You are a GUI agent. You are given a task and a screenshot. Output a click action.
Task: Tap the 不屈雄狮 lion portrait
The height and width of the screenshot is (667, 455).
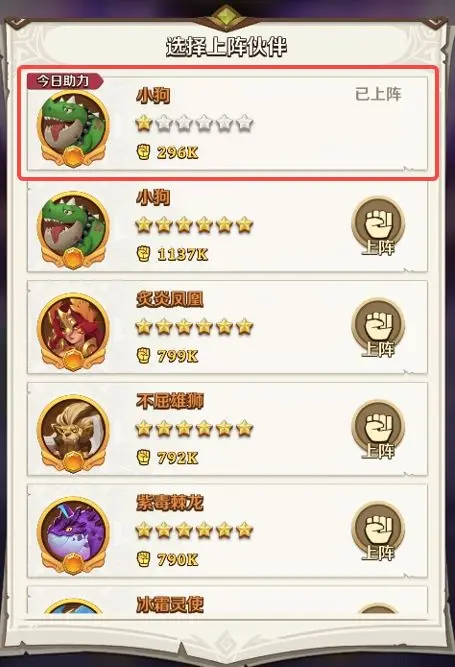(73, 433)
